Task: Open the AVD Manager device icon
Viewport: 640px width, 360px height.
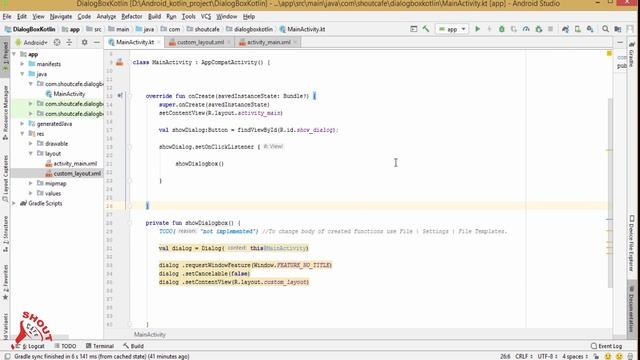Action: [x=578, y=29]
